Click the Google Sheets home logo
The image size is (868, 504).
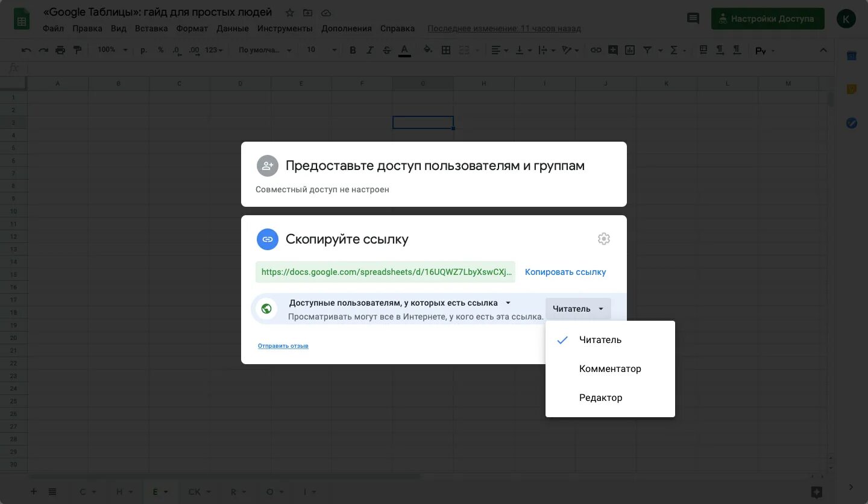pyautogui.click(x=22, y=19)
